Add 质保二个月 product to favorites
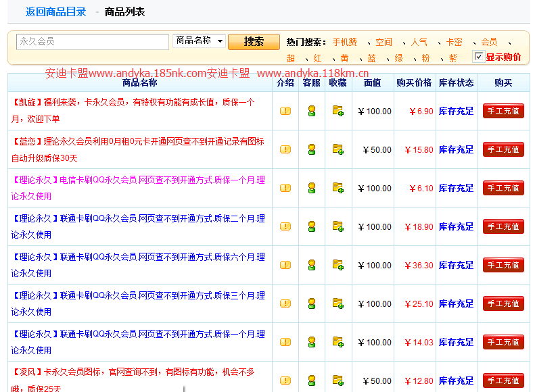This screenshot has height=392, width=535. [338, 226]
